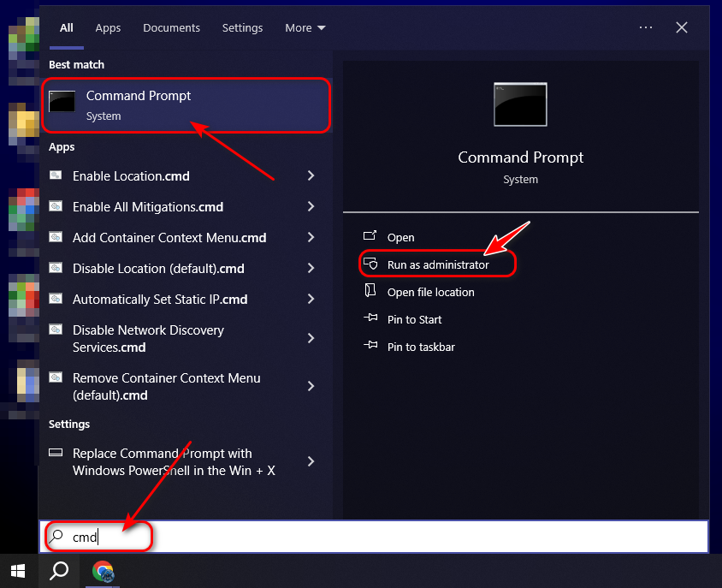Click the Remove Container Context Menu.cmd icon
Image resolution: width=722 pixels, height=588 pixels.
(56, 377)
